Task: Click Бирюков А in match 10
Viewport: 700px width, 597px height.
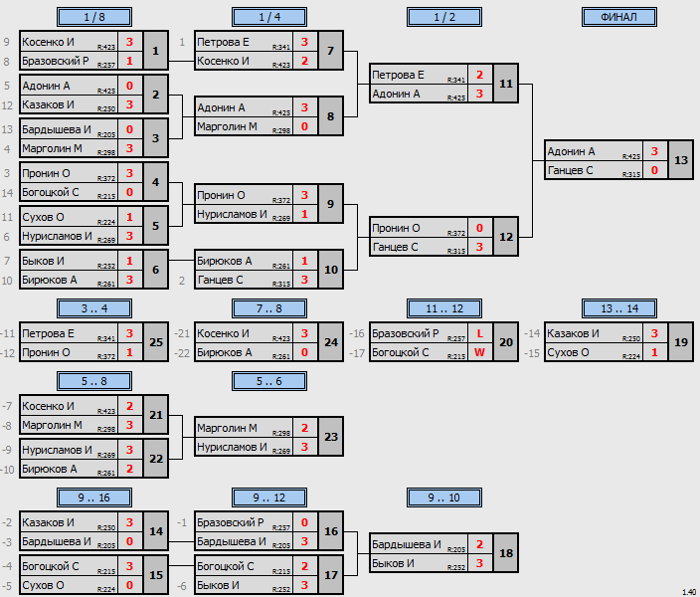Action: pyautogui.click(x=225, y=261)
